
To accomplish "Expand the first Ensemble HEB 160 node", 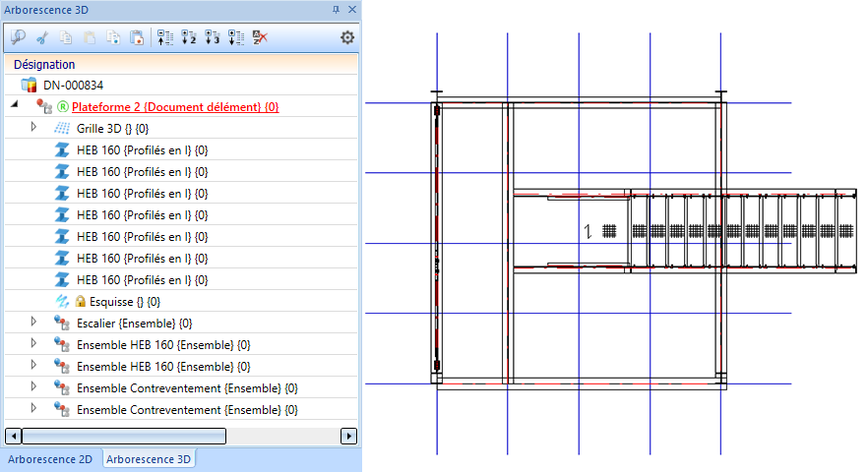I will pos(33,343).
